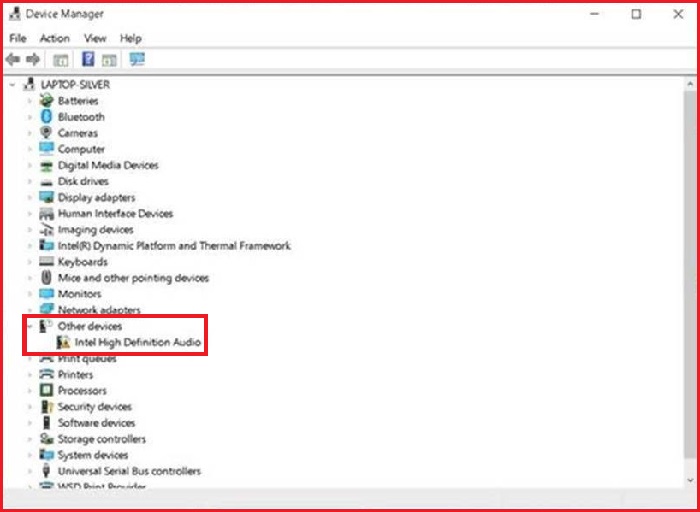Click the Universal Serial Bus controllers icon
The image size is (700, 512).
point(46,471)
